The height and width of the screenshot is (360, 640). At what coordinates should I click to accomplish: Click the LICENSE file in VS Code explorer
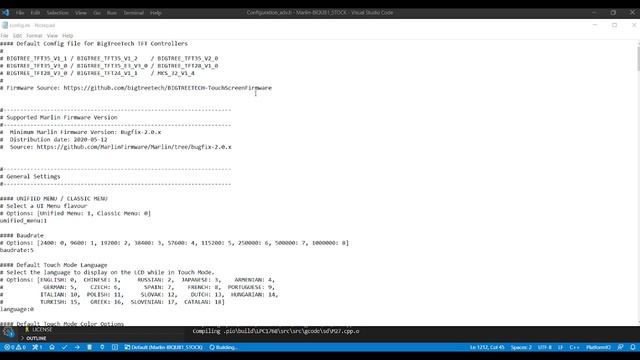point(42,329)
